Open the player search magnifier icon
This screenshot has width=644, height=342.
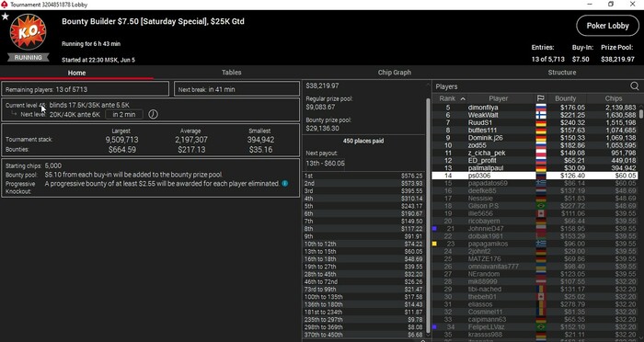[635, 86]
